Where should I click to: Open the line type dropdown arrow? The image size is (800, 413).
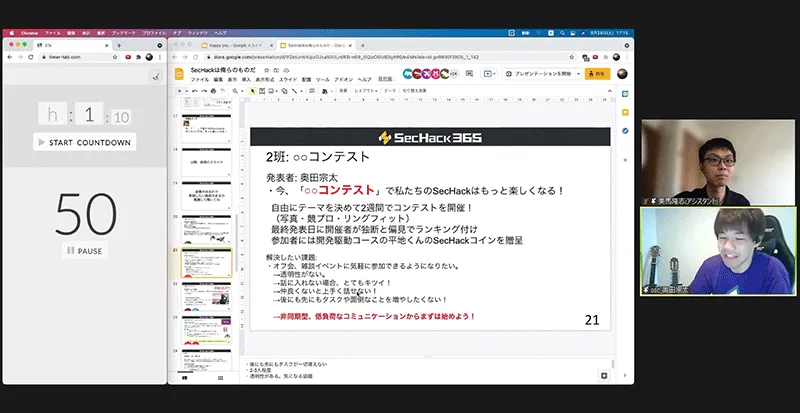pyautogui.click(x=301, y=91)
